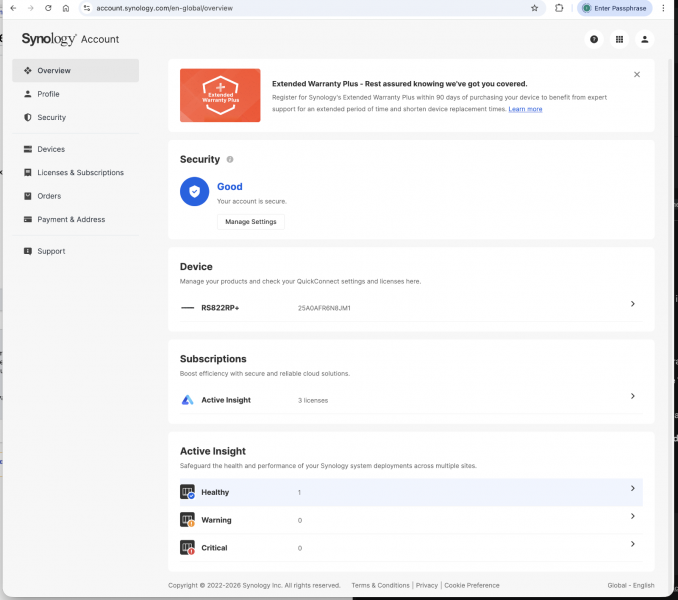Open Profile in the sidebar
Viewport: 678px width, 600px height.
pyautogui.click(x=75, y=94)
